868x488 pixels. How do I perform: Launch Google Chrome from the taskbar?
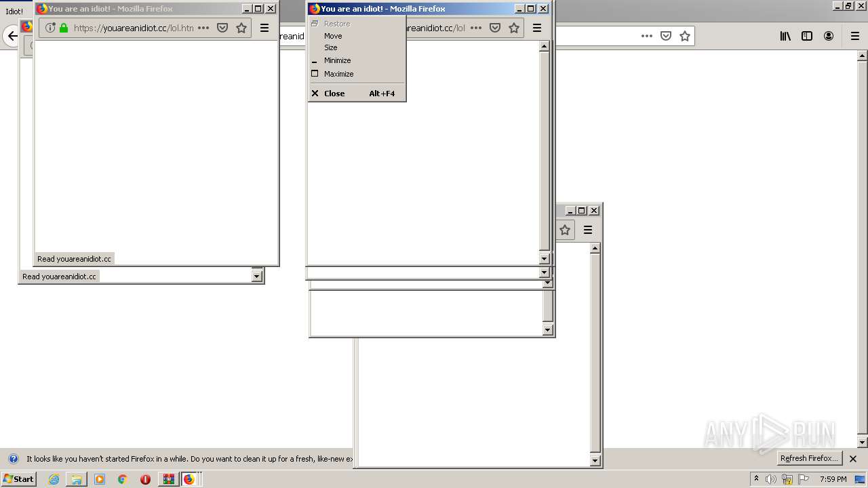(122, 479)
